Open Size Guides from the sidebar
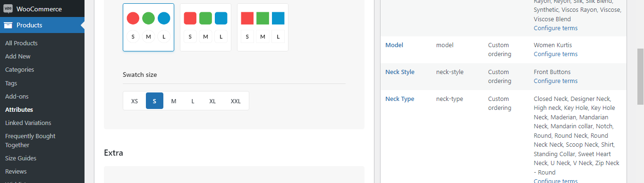The width and height of the screenshot is (644, 183). point(21,158)
